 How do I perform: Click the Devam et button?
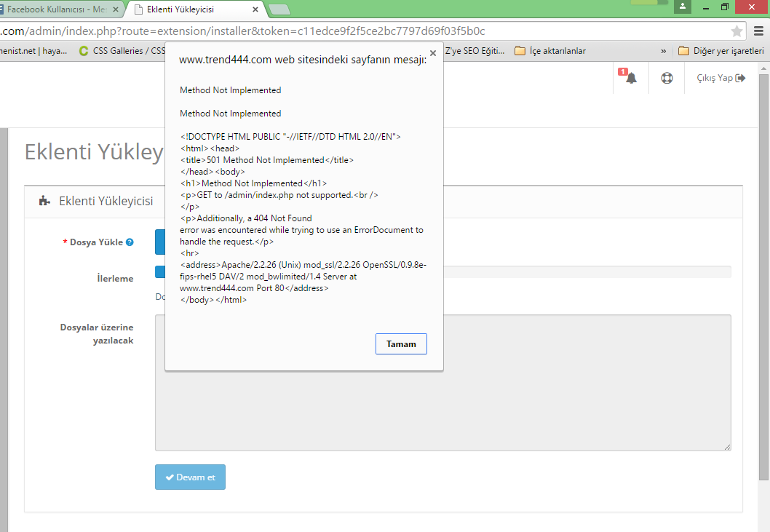pyautogui.click(x=190, y=477)
